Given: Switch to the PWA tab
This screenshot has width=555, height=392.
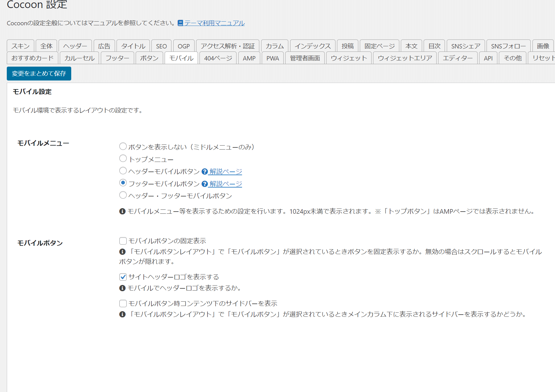Looking at the screenshot, I should pos(273,58).
